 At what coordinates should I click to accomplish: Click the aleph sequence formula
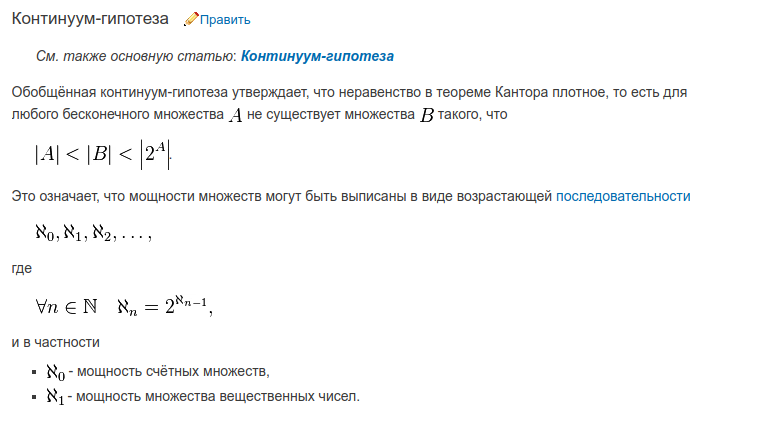pyautogui.click(x=94, y=233)
